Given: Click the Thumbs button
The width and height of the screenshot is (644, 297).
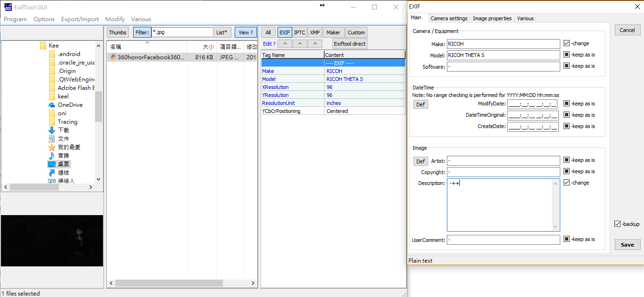Looking at the screenshot, I should pos(118,32).
